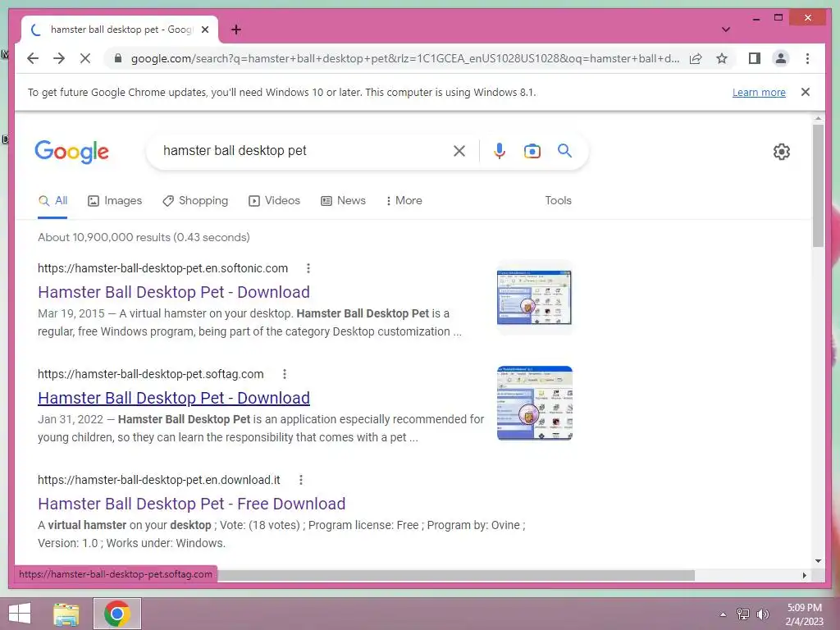Open the tab search chevron
Image resolution: width=840 pixels, height=630 pixels.
coord(726,30)
